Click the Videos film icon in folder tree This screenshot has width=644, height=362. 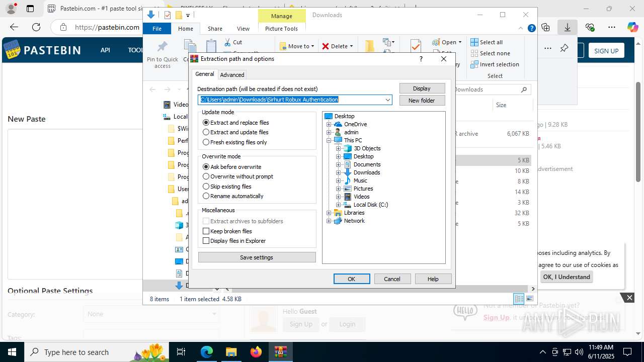pyautogui.click(x=348, y=197)
